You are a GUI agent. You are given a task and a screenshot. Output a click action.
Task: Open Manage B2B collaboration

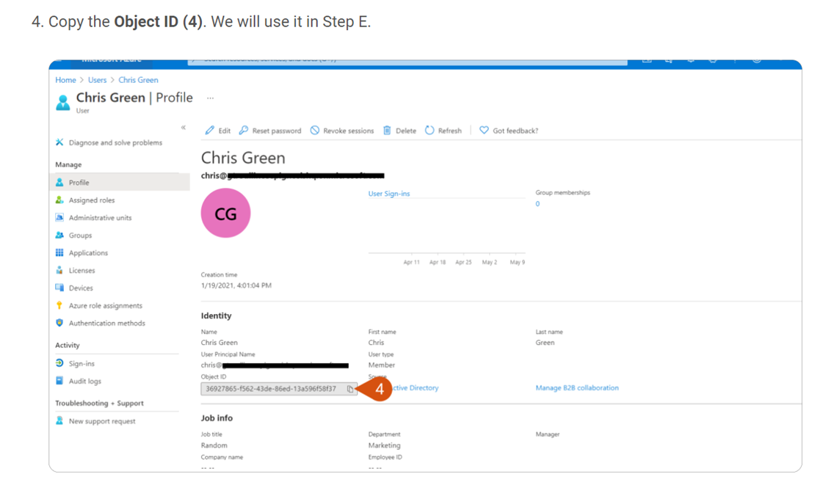point(576,389)
